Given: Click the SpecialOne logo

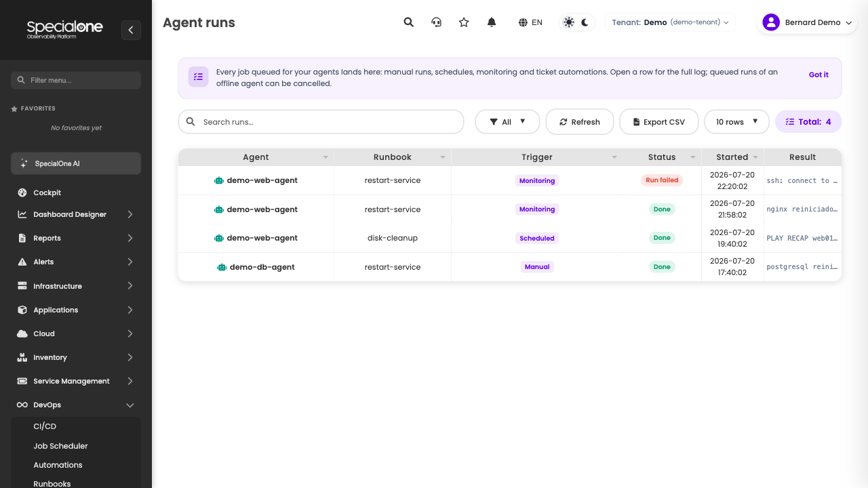Looking at the screenshot, I should click(x=65, y=29).
